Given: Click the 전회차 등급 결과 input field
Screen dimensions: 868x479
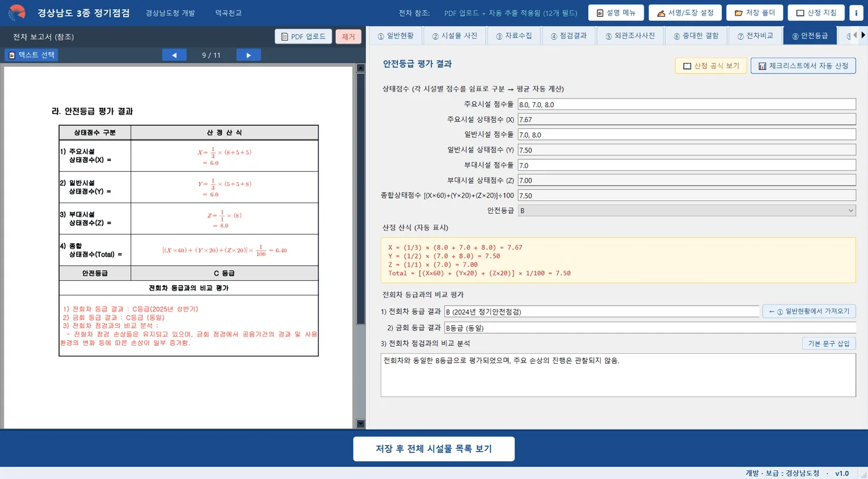Looking at the screenshot, I should (x=601, y=312).
